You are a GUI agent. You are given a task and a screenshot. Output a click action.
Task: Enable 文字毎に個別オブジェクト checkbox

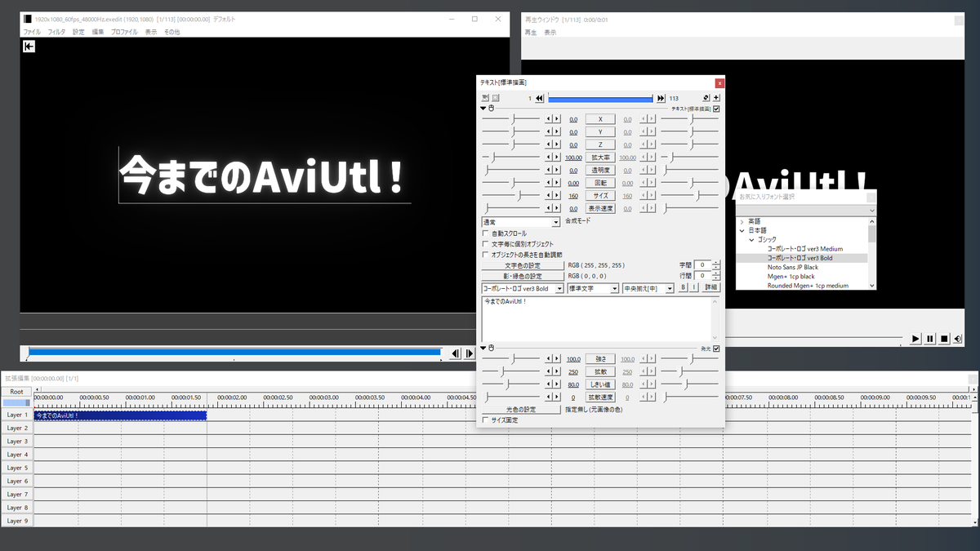[486, 243]
